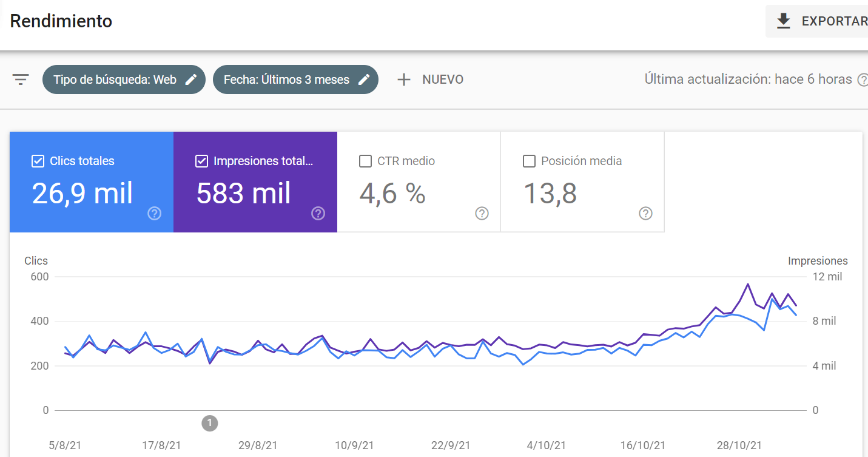Enable the CTR medio checkbox

tap(365, 161)
